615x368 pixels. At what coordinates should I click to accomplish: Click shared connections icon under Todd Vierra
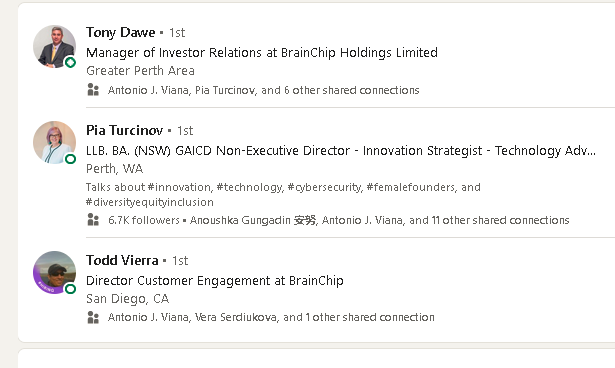coord(93,317)
